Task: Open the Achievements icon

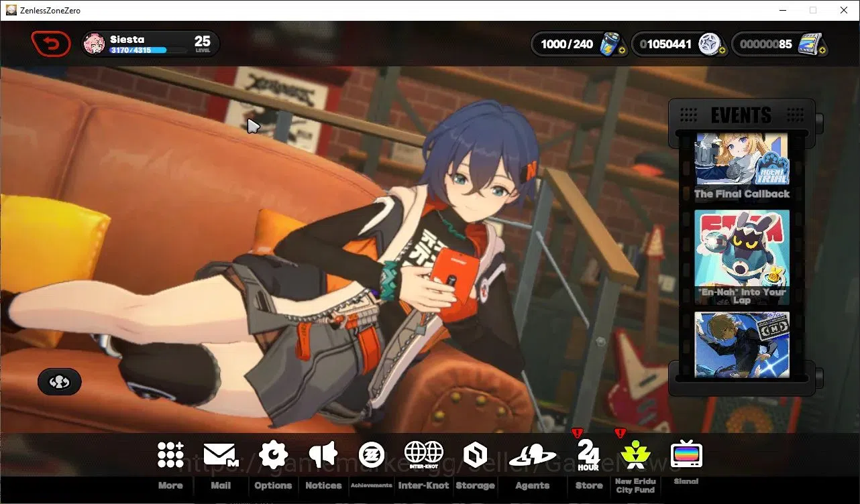Action: point(371,455)
